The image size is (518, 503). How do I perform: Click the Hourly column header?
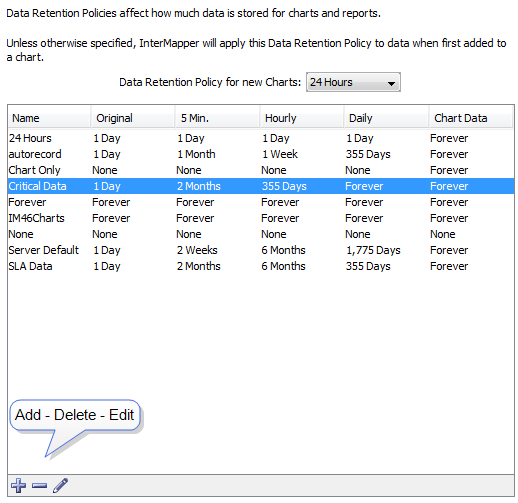point(302,118)
